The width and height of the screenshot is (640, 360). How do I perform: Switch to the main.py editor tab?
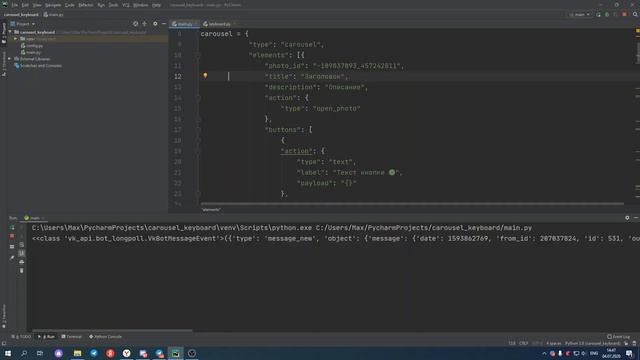pyautogui.click(x=184, y=24)
